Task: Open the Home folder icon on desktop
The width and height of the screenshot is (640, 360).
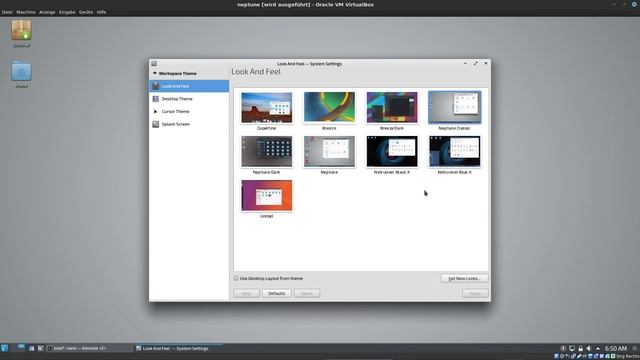Action: [21, 72]
